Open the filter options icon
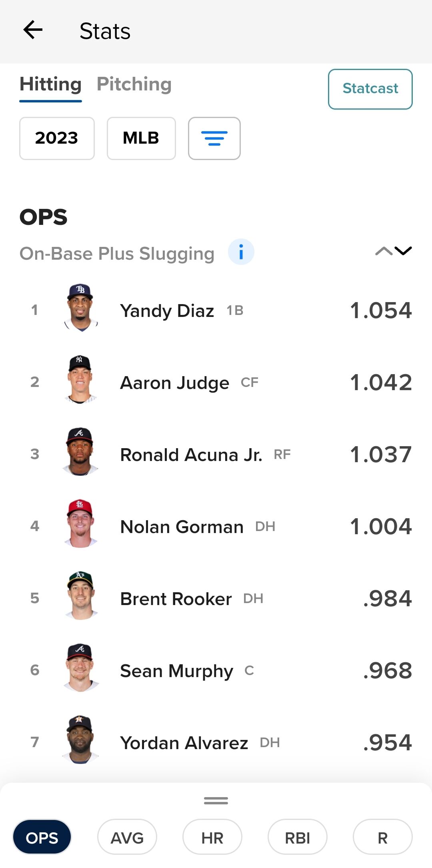Viewport: 432px width, 868px height. coord(214,138)
